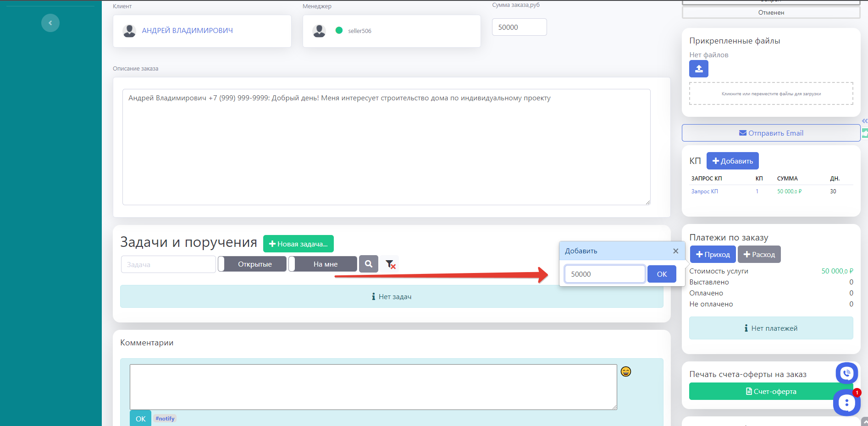Image resolution: width=868 pixels, height=426 pixels.
Task: Open client Андрей Владимирович profile
Action: pos(187,31)
